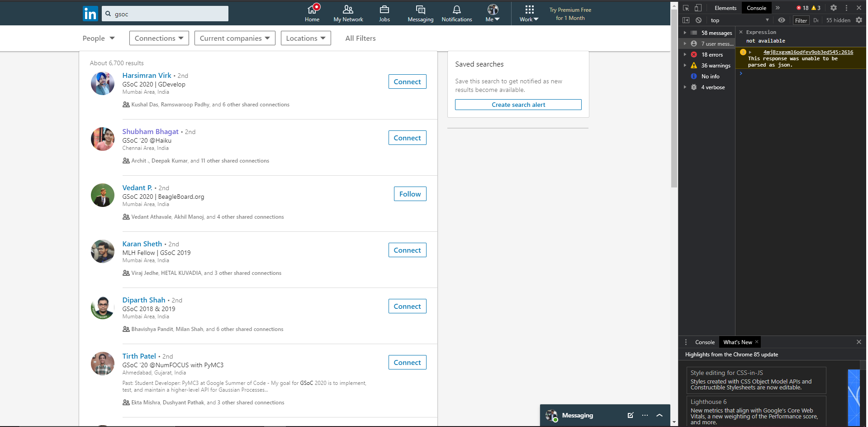Remove the live Expression with its X

click(741, 32)
